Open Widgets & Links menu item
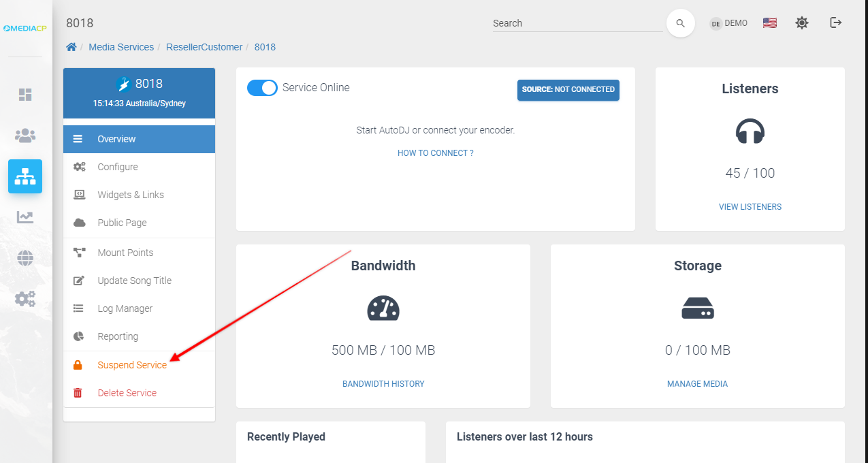 (139, 195)
